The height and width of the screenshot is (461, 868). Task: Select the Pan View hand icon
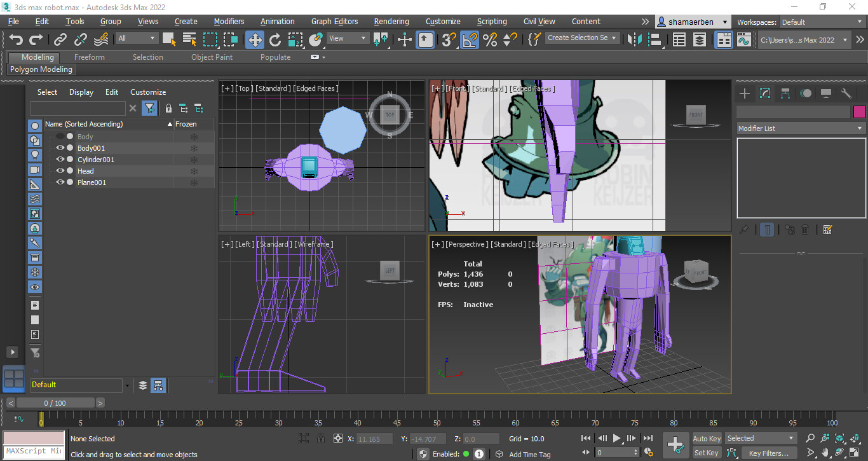click(x=825, y=452)
